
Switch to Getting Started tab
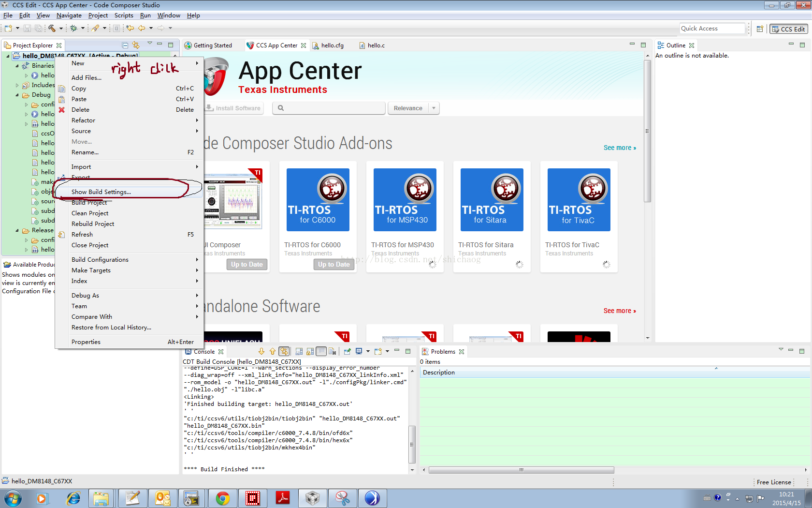click(208, 45)
